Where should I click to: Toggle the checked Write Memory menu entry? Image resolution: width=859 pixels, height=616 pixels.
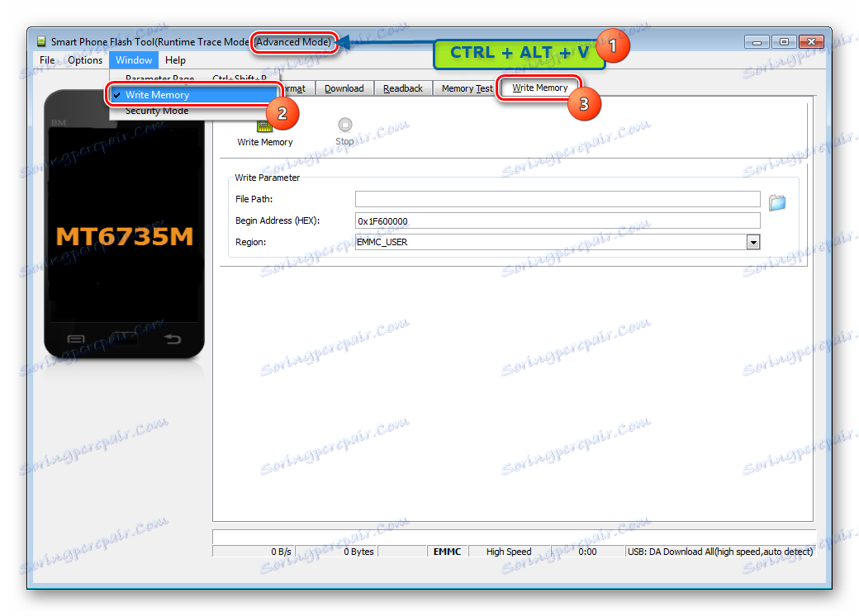click(x=193, y=95)
